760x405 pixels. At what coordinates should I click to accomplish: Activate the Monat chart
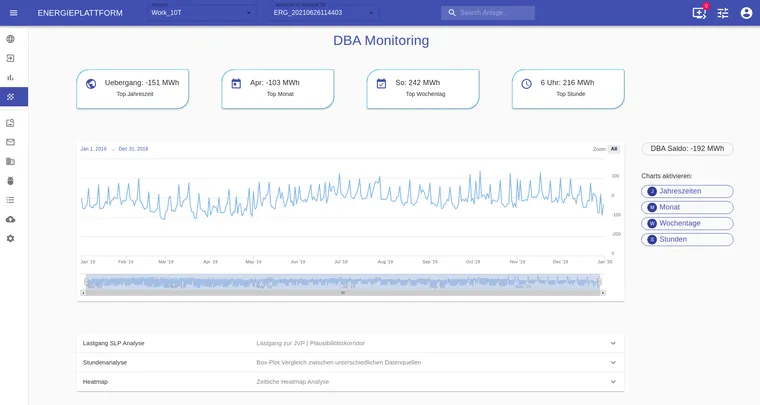tap(687, 207)
